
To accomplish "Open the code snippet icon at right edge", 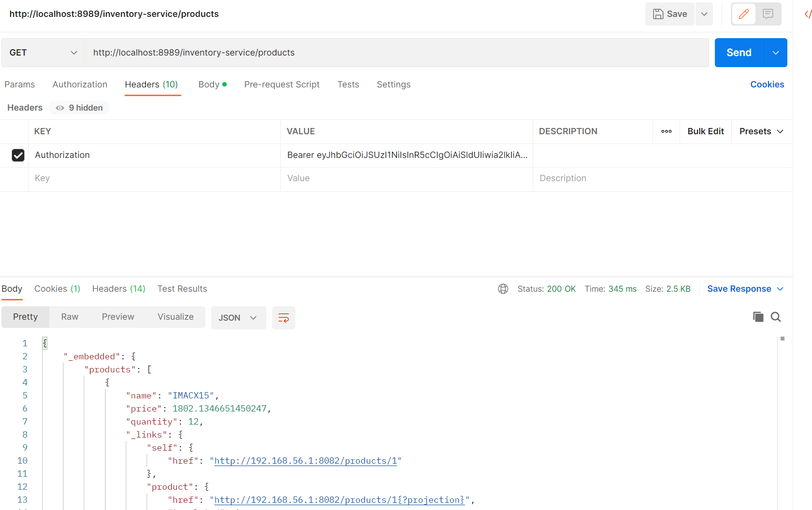I will click(x=807, y=14).
